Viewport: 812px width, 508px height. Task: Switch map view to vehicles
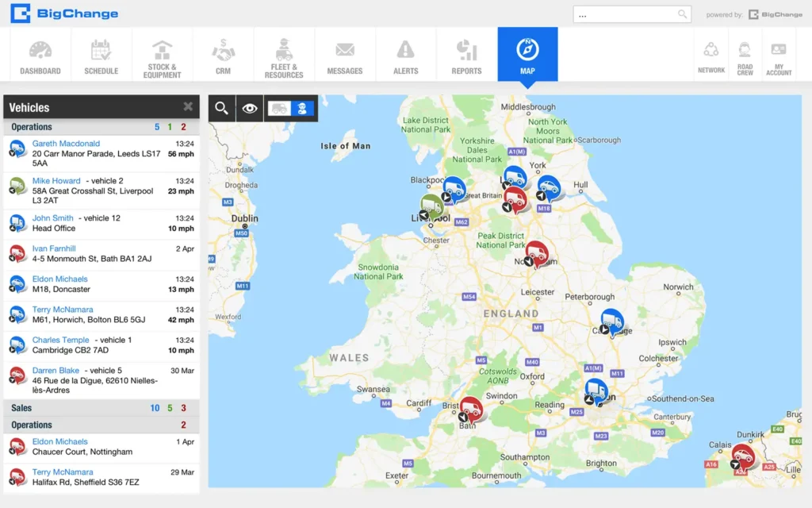tap(279, 108)
